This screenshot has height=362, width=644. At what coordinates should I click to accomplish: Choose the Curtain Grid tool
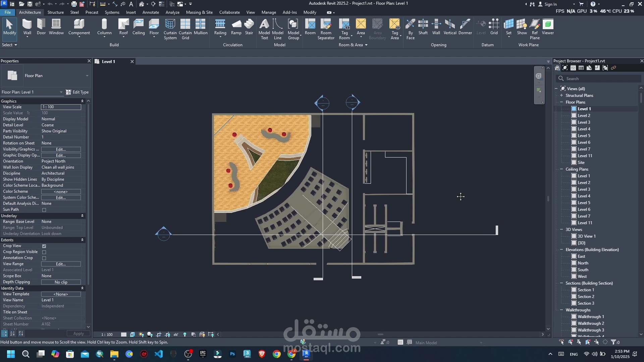coord(185,29)
